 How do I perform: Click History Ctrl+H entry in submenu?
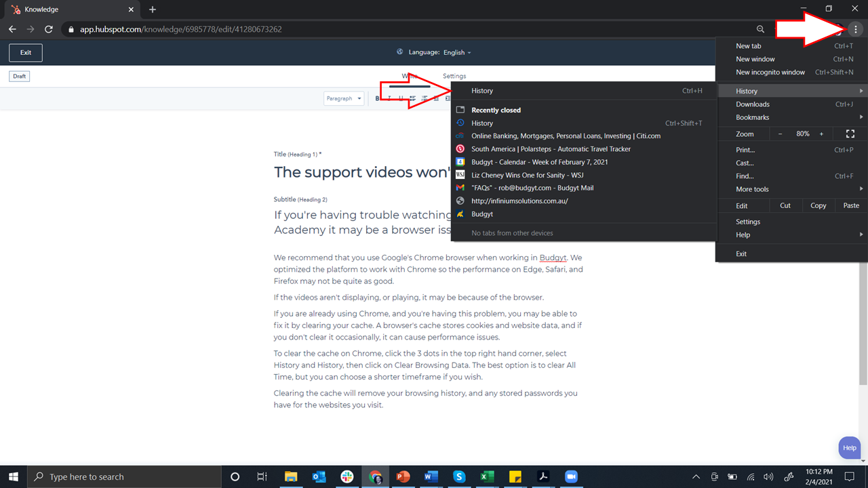(583, 91)
